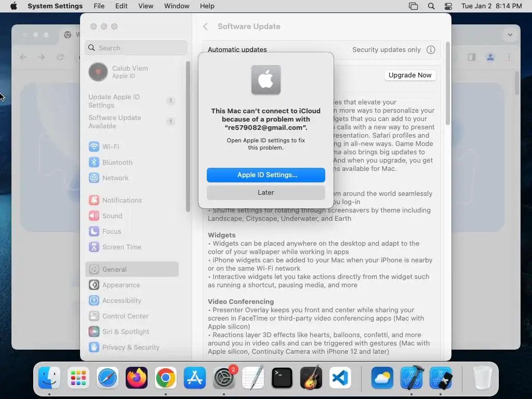Image resolution: width=532 pixels, height=399 pixels.
Task: Open Visual Studio Code from Dock
Action: click(x=340, y=378)
